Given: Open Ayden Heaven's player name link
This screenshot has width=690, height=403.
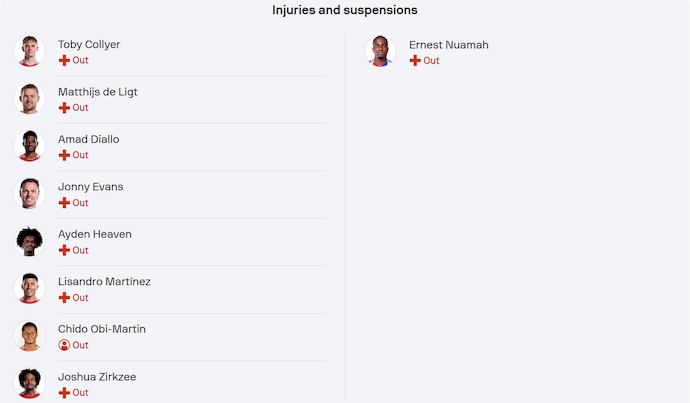Looking at the screenshot, I should point(95,234).
